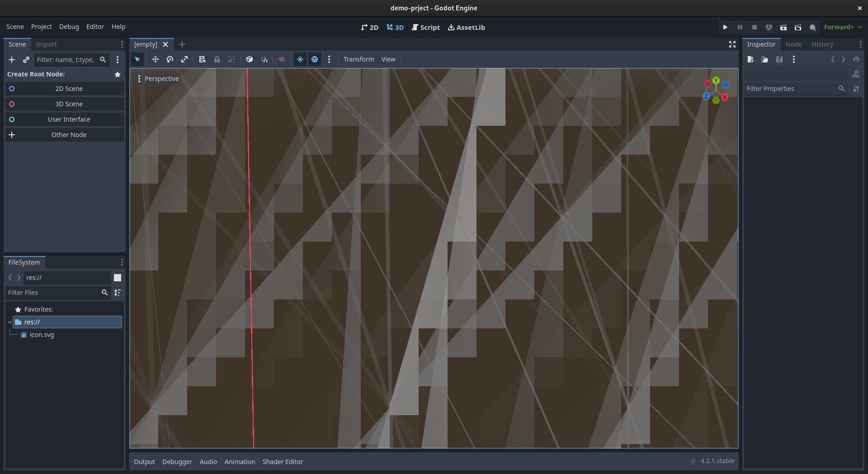Open the Shader Editor bottom panel
The width and height of the screenshot is (868, 474).
pyautogui.click(x=283, y=462)
